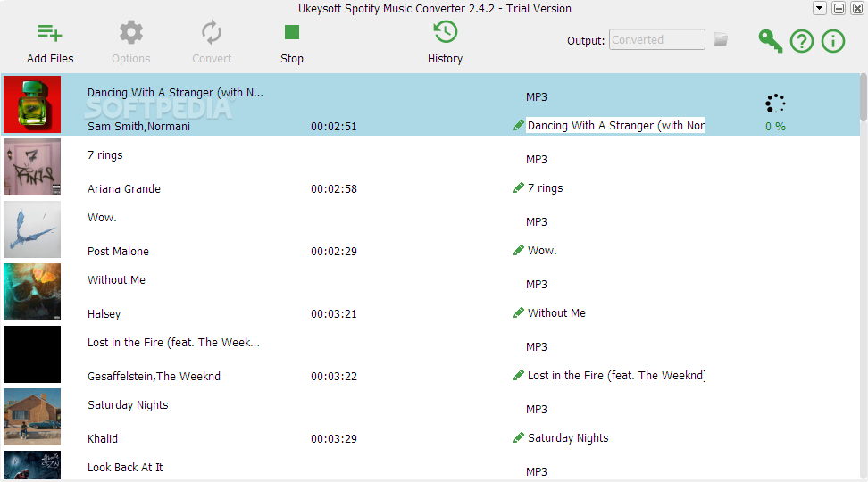Viewport: 868px width, 482px height.
Task: Select the Look Back At It cover
Action: (32, 465)
